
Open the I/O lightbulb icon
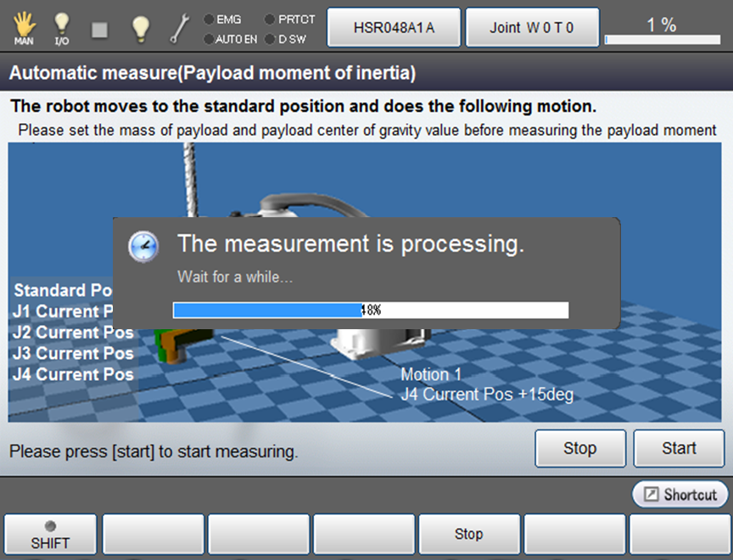(x=62, y=28)
